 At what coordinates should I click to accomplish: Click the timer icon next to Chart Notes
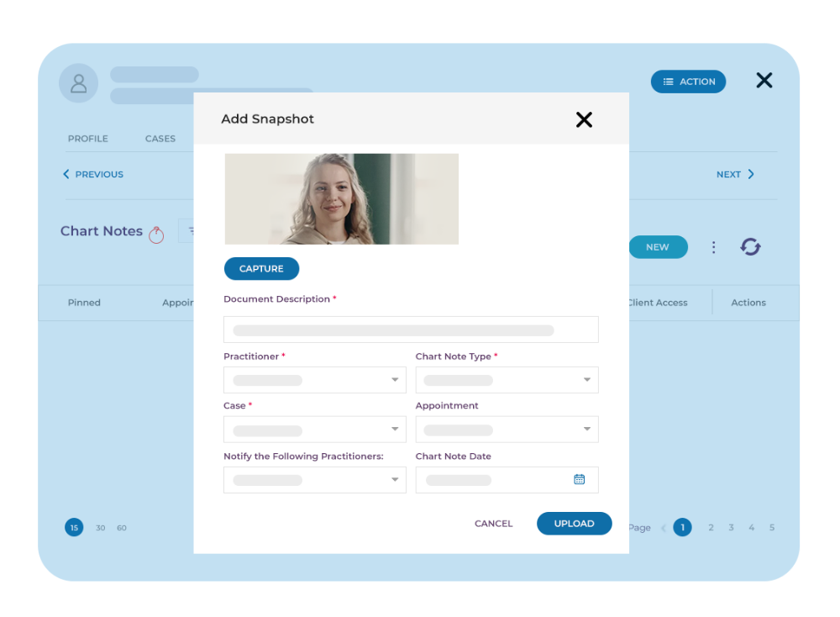coord(156,235)
